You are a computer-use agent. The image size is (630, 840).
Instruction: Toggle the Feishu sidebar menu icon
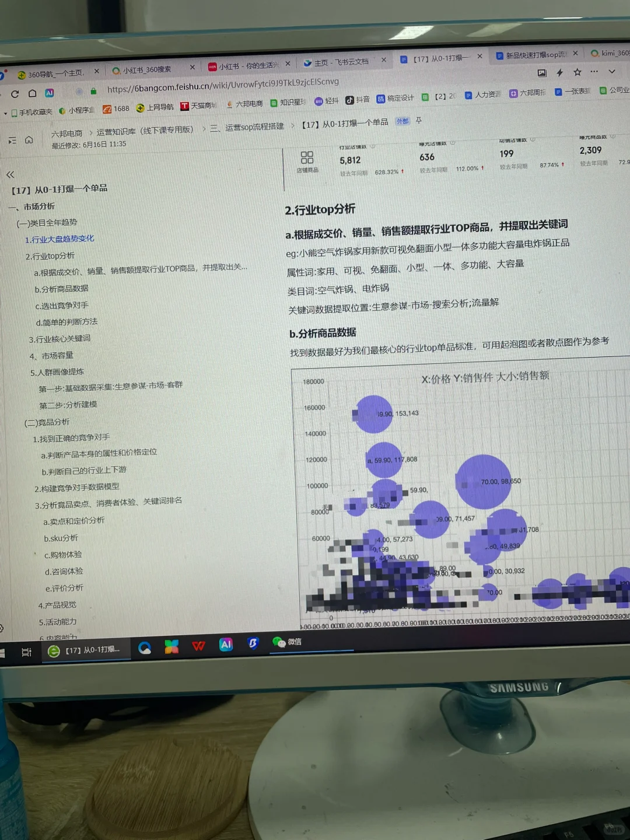pyautogui.click(x=12, y=141)
